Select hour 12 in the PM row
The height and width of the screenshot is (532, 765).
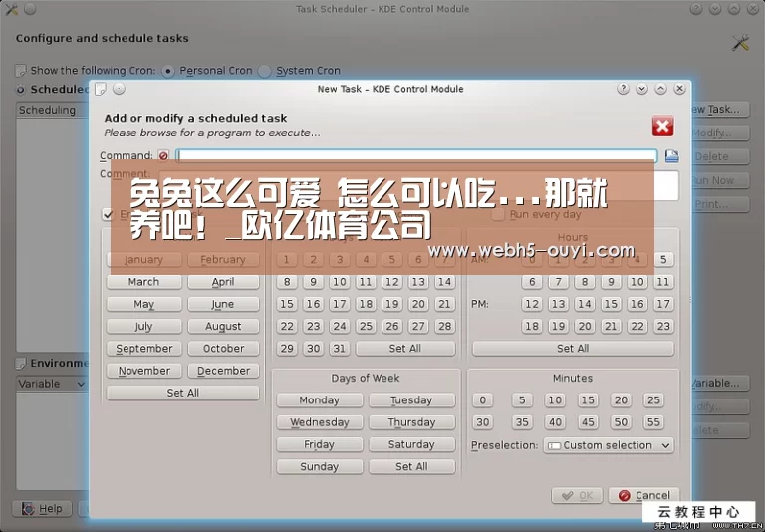pyautogui.click(x=532, y=304)
